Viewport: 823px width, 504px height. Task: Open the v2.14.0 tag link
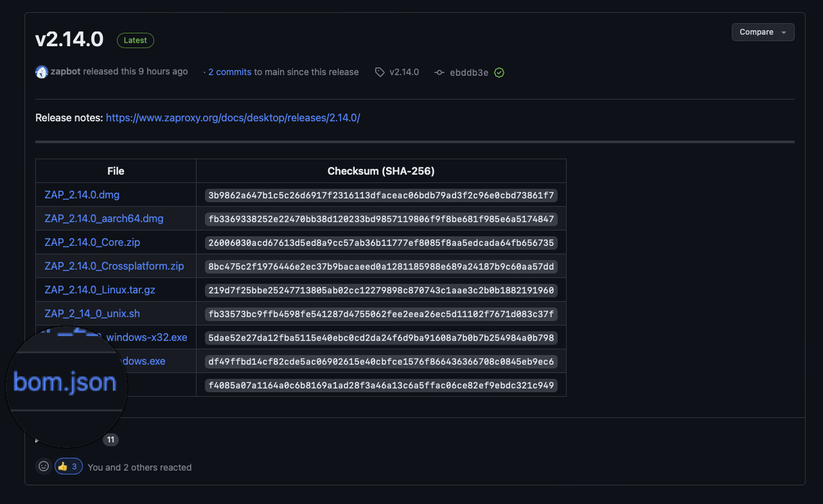pos(404,73)
